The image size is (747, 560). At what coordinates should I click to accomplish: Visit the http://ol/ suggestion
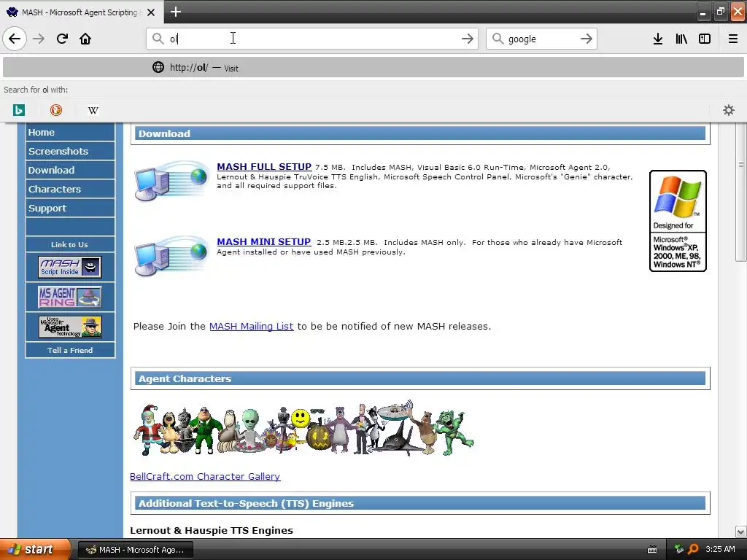pyautogui.click(x=373, y=67)
